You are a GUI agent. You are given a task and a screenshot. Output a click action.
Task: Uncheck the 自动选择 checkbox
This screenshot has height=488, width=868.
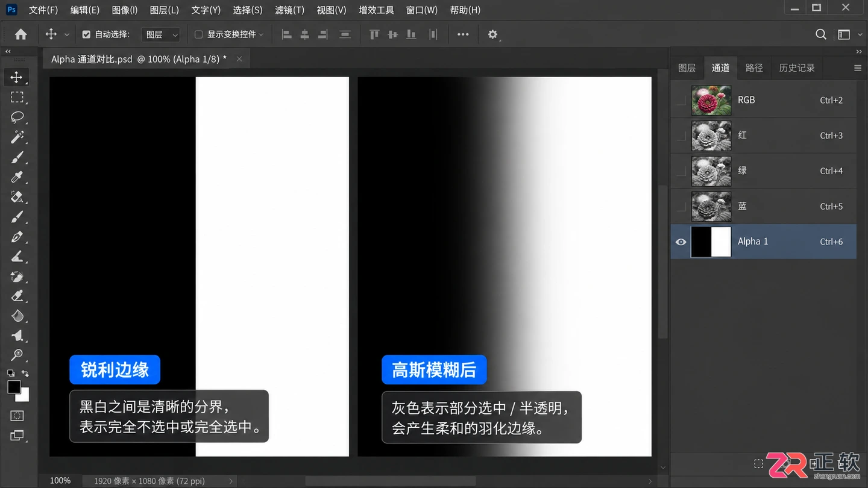(86, 34)
